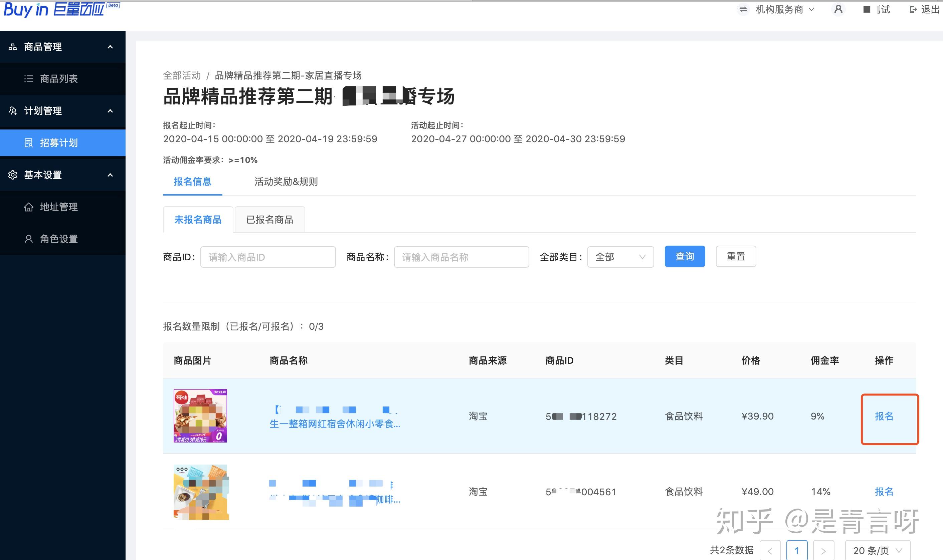
Task: Click the 退出 logout icon
Action: point(914,9)
